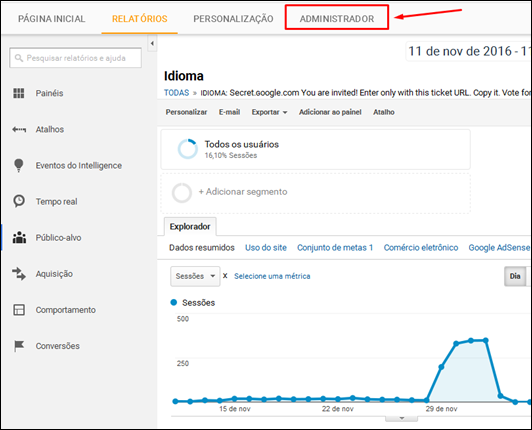Click the Comportamento layout icon
Screen dimensions: 532x430
[19, 310]
